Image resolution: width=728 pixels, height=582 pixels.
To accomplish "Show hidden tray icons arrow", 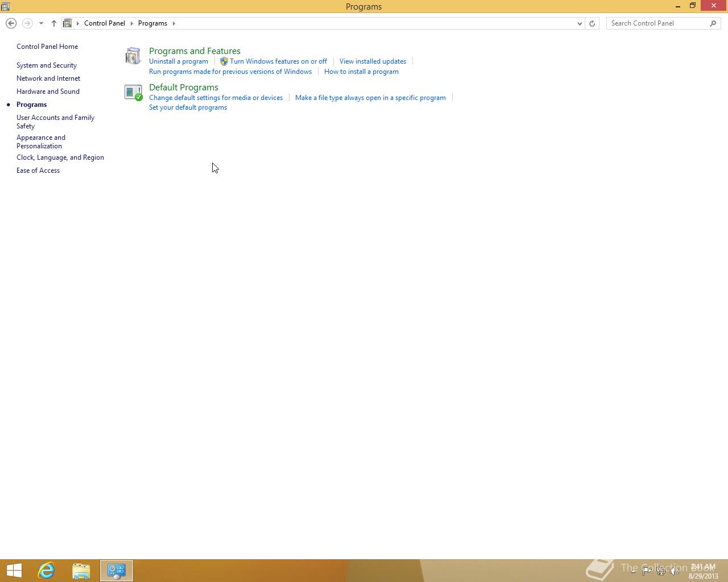I will coord(633,571).
